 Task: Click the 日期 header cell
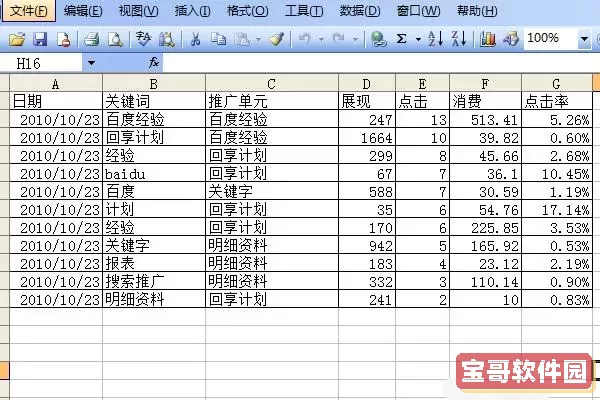pyautogui.click(x=56, y=101)
